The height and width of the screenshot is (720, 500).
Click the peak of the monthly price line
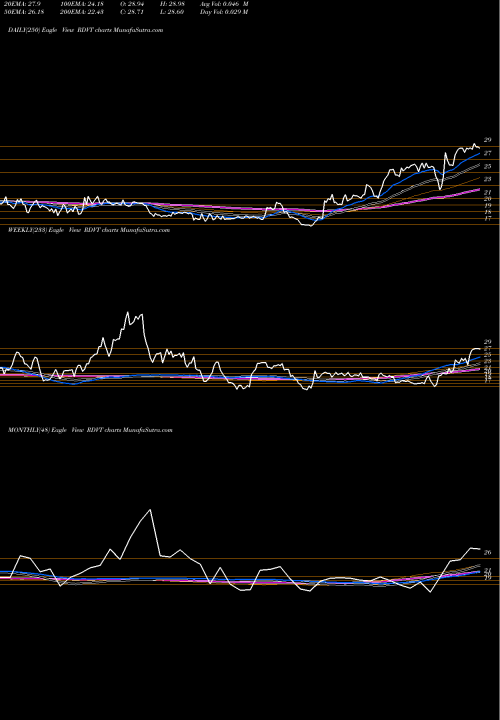(x=150, y=510)
